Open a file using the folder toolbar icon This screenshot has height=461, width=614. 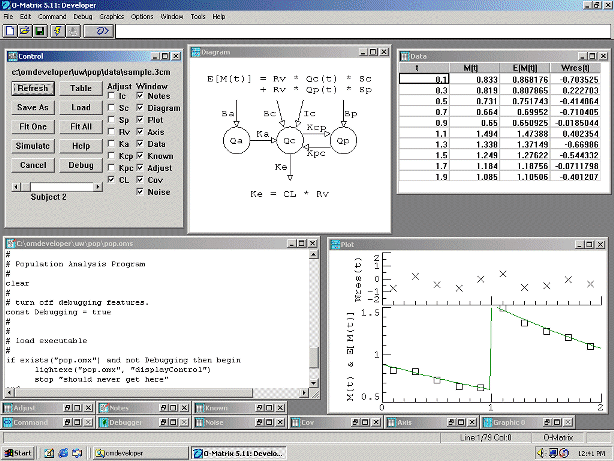coord(25,31)
